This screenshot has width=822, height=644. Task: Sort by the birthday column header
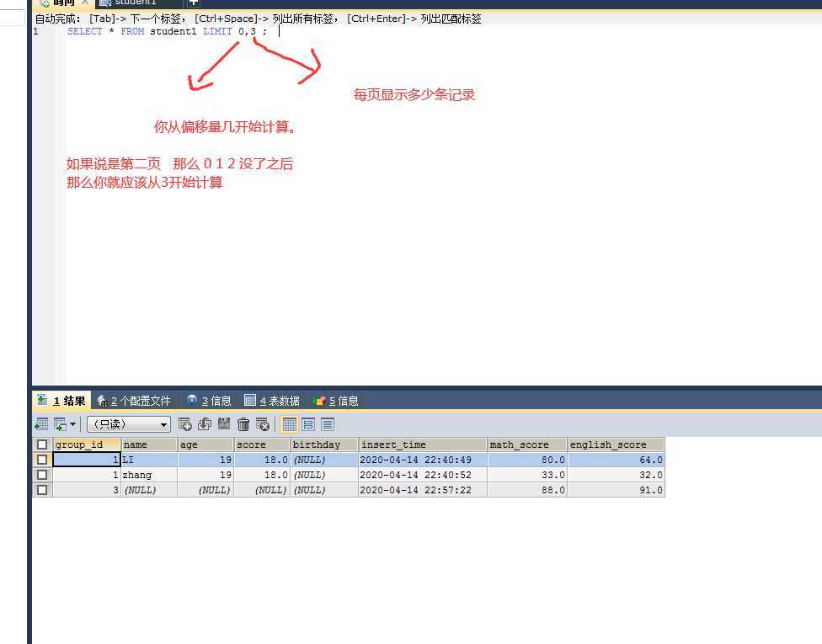point(324,444)
